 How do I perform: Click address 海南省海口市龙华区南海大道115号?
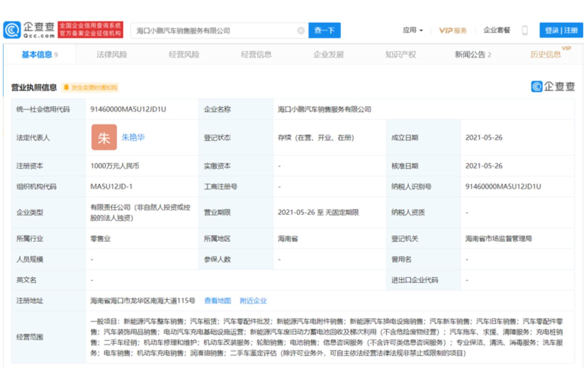(x=143, y=301)
